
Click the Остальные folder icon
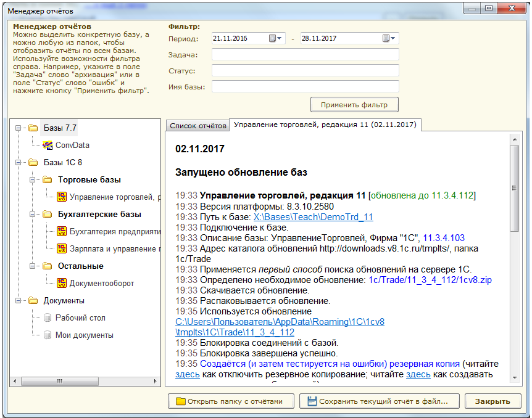[x=48, y=266]
